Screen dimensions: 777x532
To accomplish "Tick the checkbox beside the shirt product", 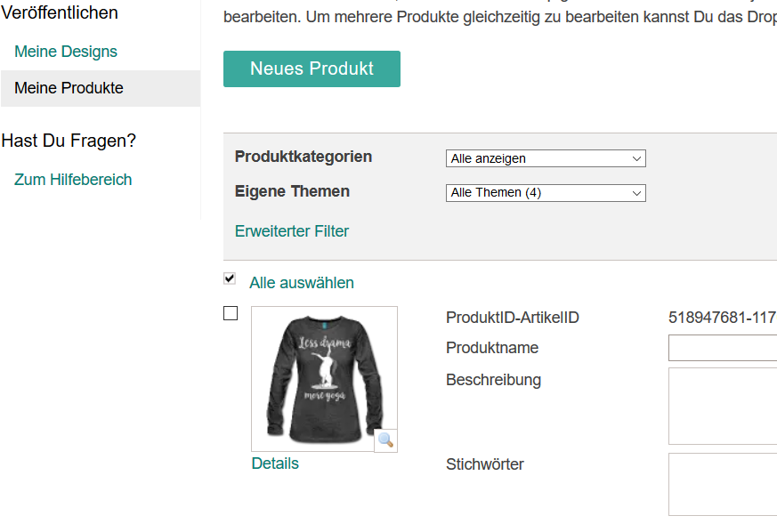I will (x=231, y=313).
